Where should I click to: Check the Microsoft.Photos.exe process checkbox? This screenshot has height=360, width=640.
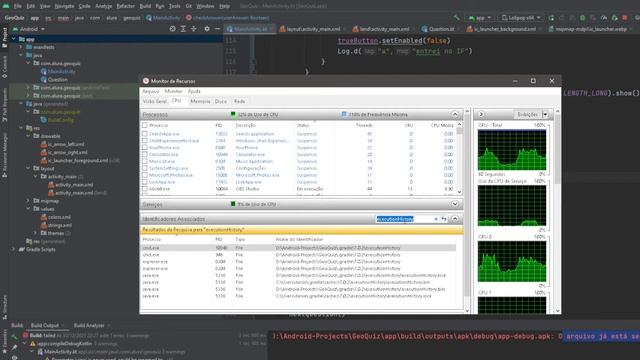[x=144, y=175]
